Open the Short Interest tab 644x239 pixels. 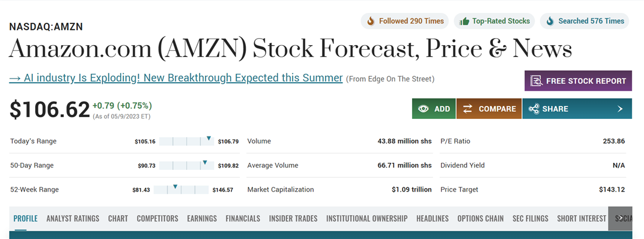point(581,218)
